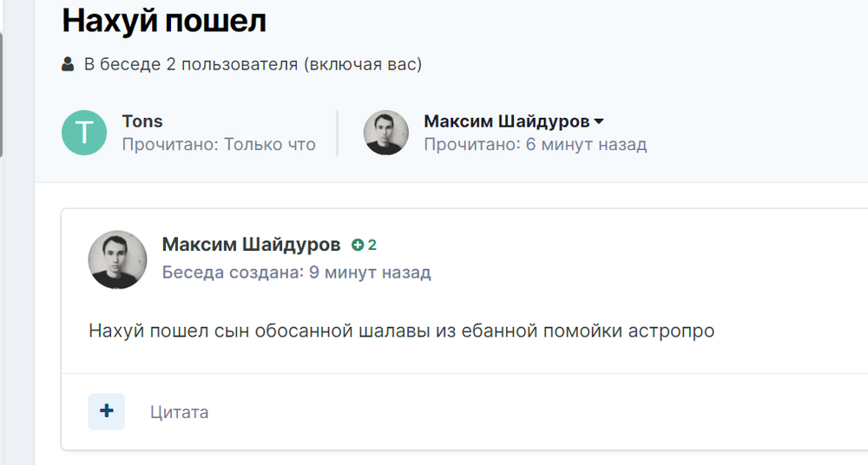Viewport: 868px width, 465px height.
Task: Open the Tons participant profile name
Action: [142, 121]
